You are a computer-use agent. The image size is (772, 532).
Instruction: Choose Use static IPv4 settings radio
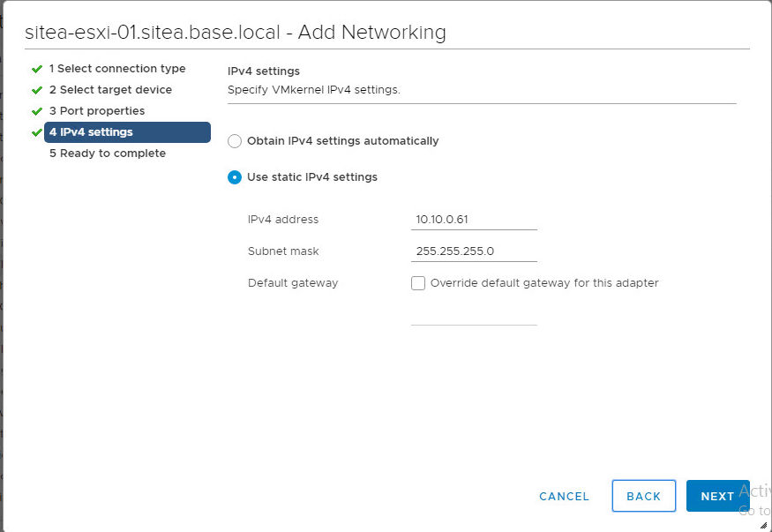235,177
